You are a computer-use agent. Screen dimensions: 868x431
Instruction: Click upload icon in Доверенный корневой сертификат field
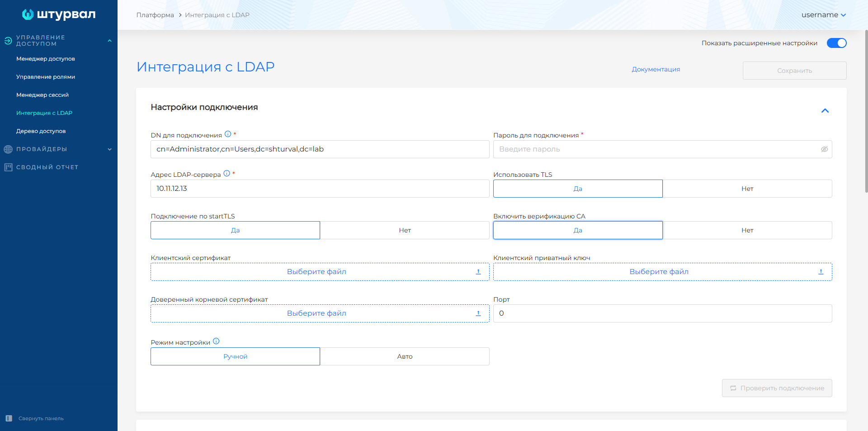(x=478, y=313)
